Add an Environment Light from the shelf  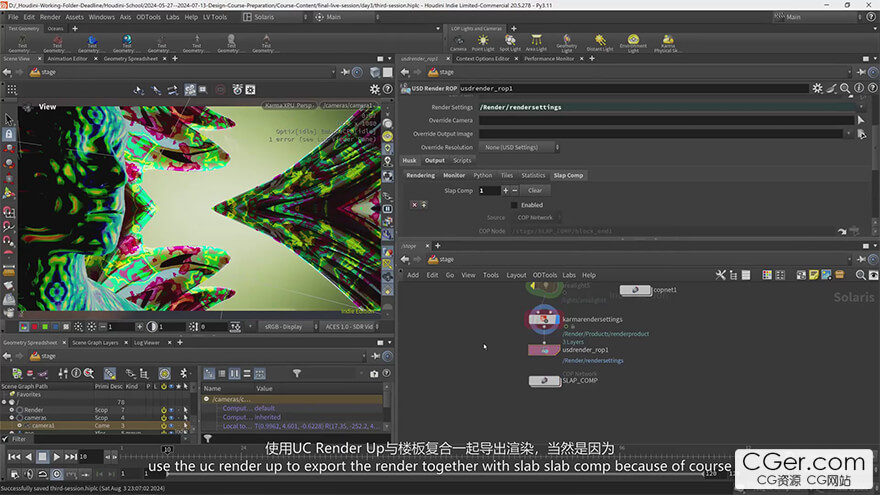(x=633, y=43)
